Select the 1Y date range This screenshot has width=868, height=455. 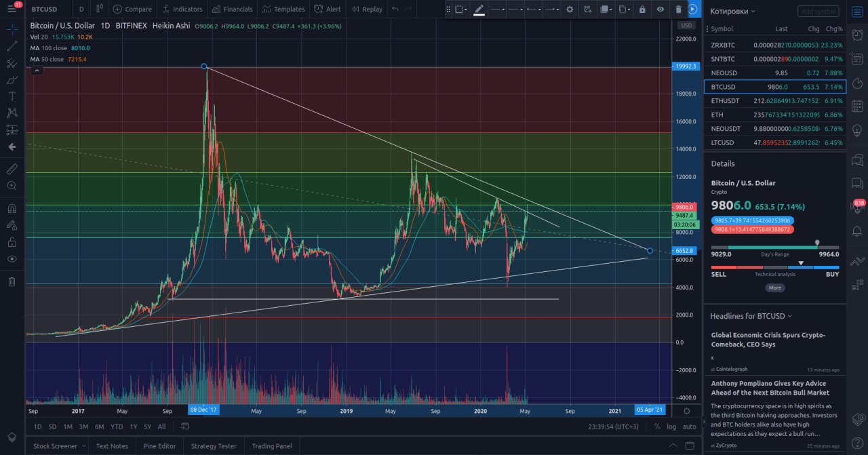(134, 427)
